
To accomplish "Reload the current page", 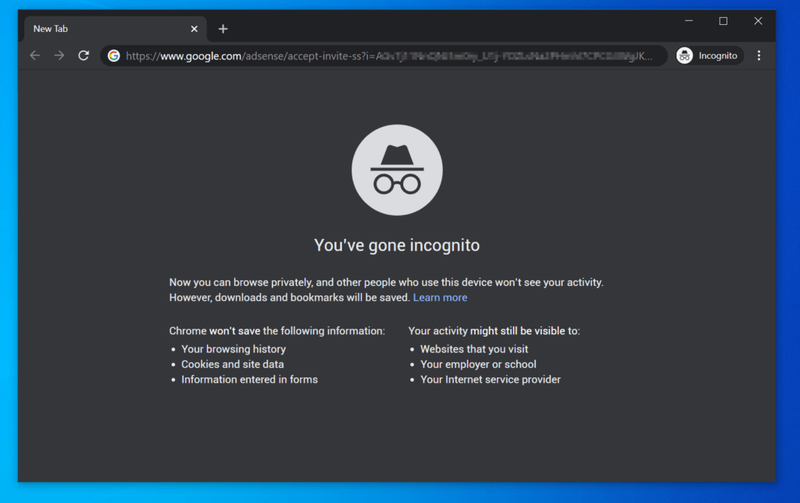I will pyautogui.click(x=84, y=56).
